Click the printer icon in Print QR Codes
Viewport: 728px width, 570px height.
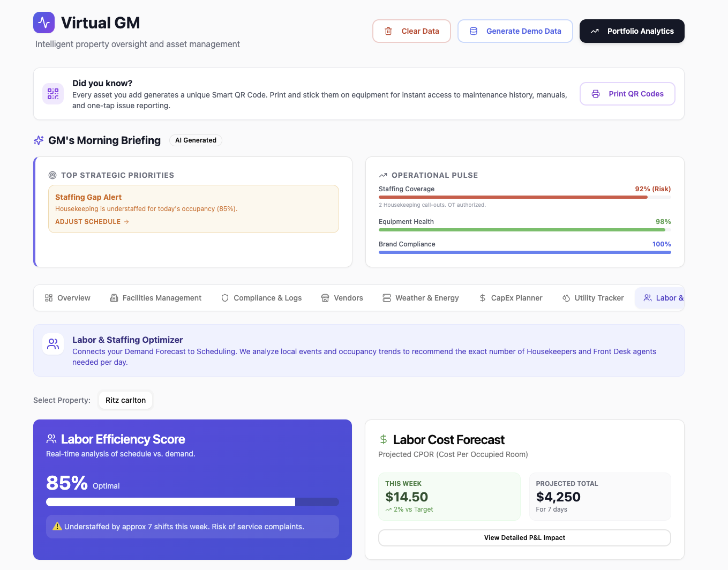596,93
